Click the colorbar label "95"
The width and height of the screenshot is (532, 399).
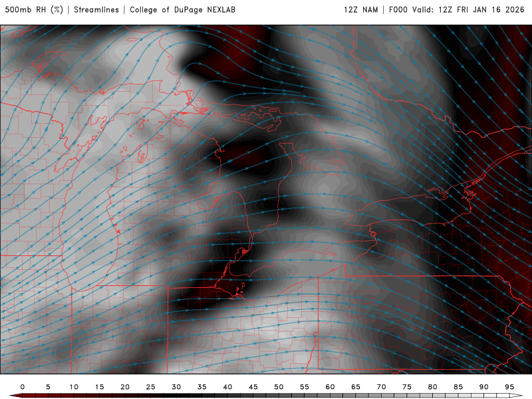pos(509,387)
